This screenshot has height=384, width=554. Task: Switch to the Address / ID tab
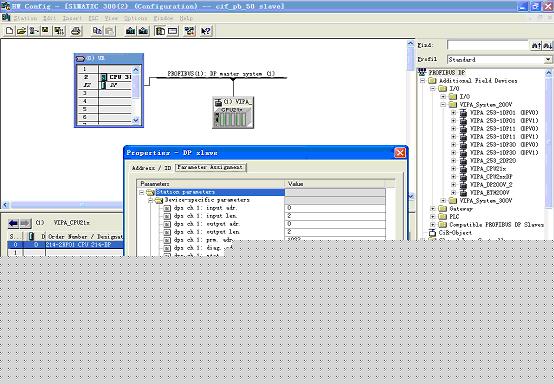(x=151, y=168)
